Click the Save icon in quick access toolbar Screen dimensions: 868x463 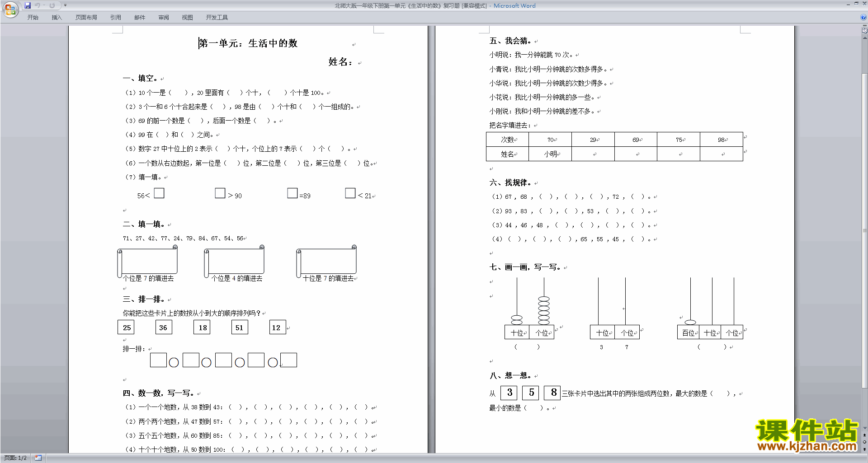pos(28,5)
